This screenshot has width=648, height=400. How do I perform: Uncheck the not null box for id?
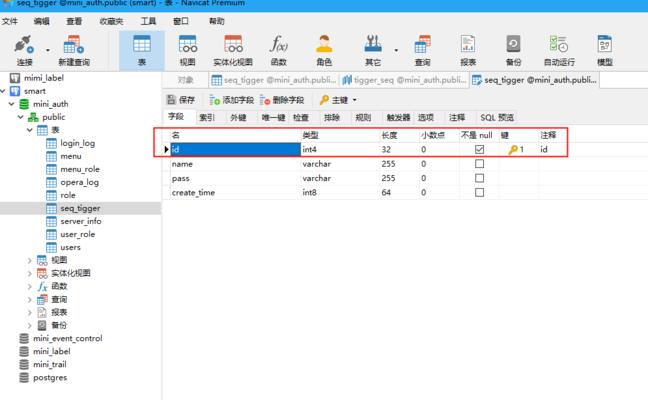click(x=479, y=149)
